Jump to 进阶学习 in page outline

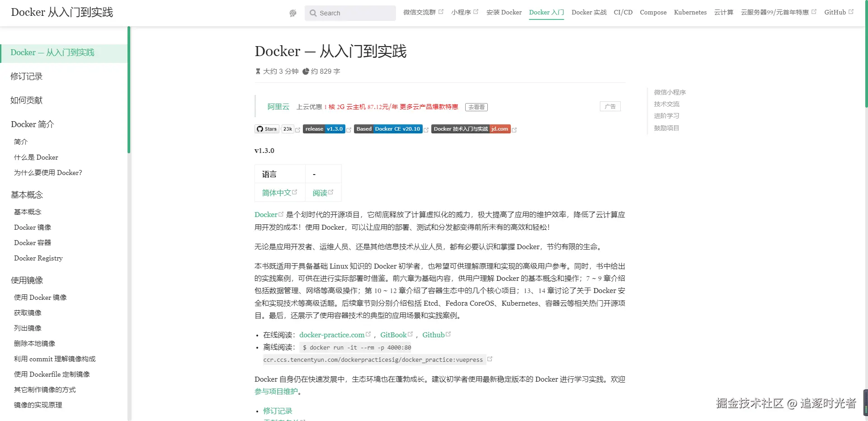pyautogui.click(x=666, y=116)
